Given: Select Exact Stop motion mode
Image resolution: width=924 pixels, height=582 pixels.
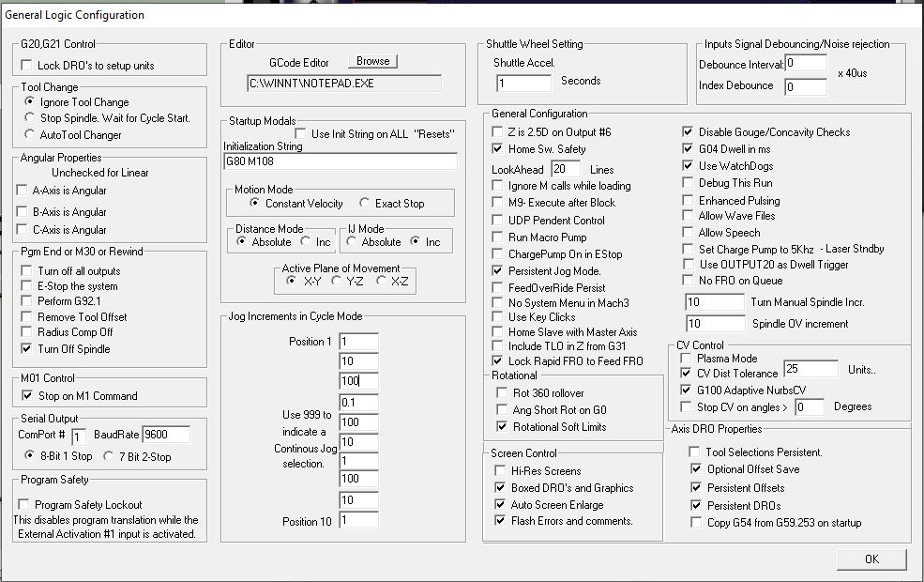Looking at the screenshot, I should [365, 203].
